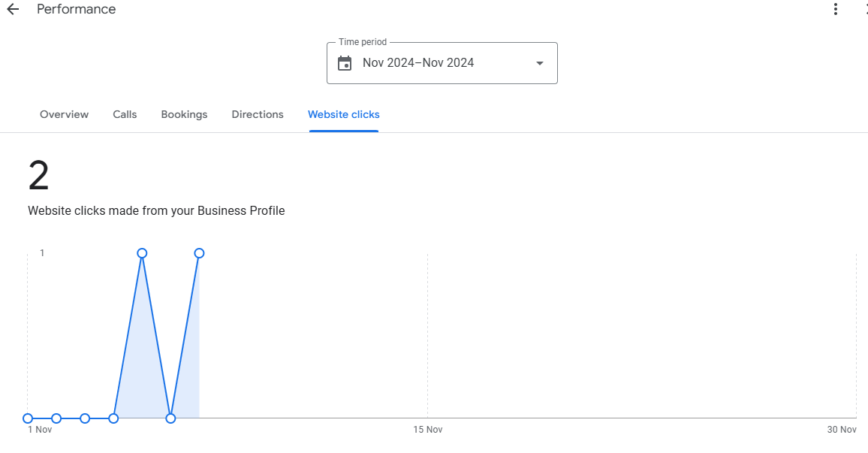Viewport: 868px width, 453px height.
Task: Click the 15 Nov axis label
Action: click(428, 430)
